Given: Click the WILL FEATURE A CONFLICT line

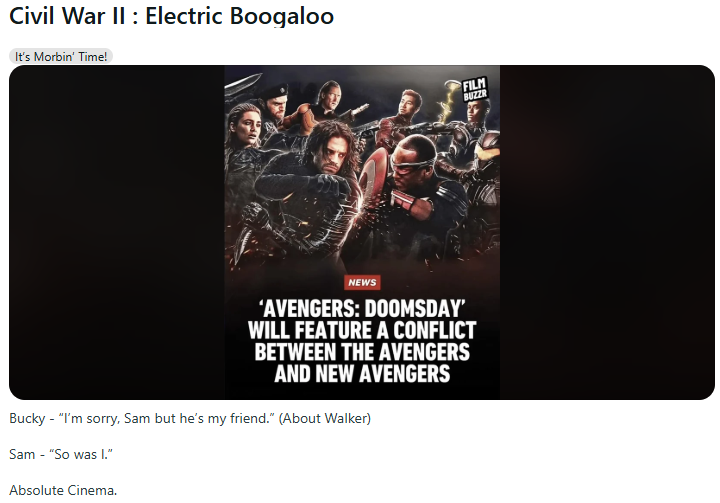Looking at the screenshot, I should 362,330.
